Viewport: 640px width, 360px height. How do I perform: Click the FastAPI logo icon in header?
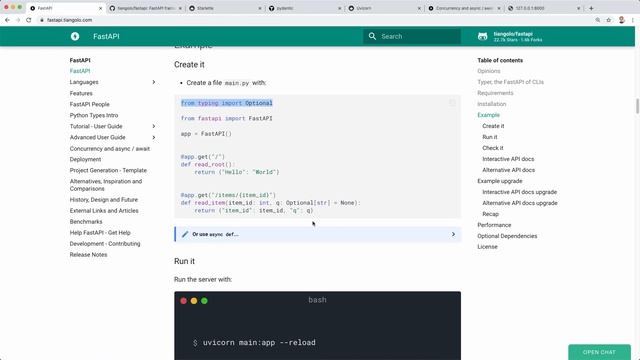coord(75,36)
